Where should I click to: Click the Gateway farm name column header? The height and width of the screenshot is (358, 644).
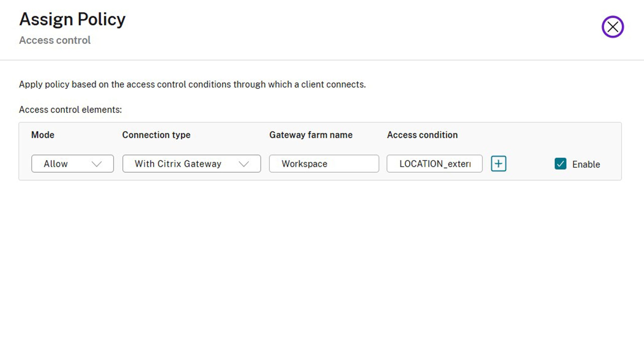(311, 135)
